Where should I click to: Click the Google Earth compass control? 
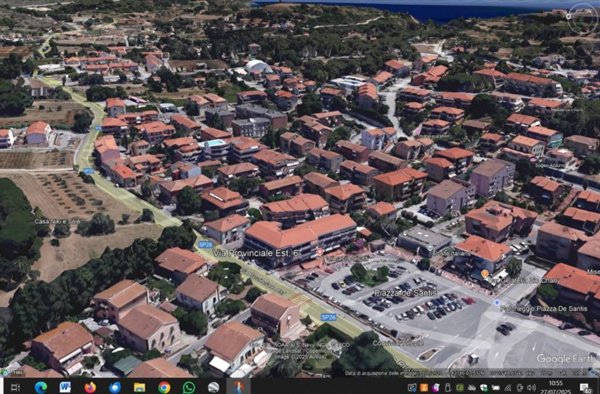coord(583,18)
